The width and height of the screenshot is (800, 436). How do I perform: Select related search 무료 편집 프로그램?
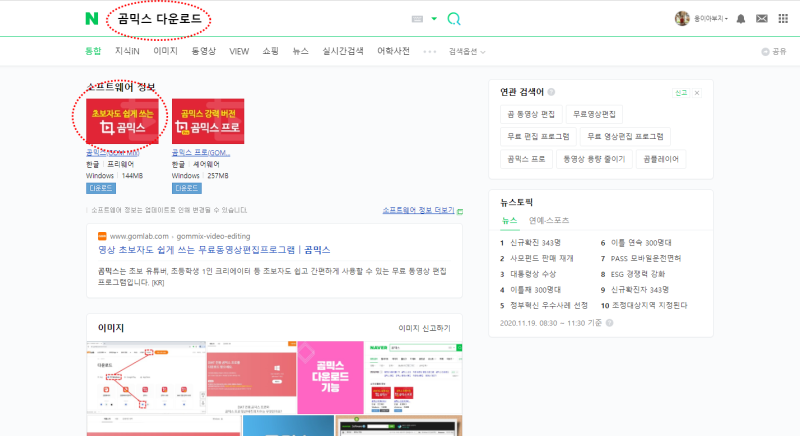(x=538, y=137)
